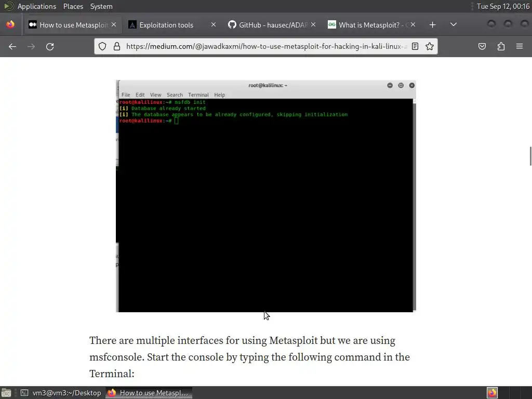Select the How to use Metaspl... taskbar button
The height and width of the screenshot is (399, 532).
tap(149, 393)
